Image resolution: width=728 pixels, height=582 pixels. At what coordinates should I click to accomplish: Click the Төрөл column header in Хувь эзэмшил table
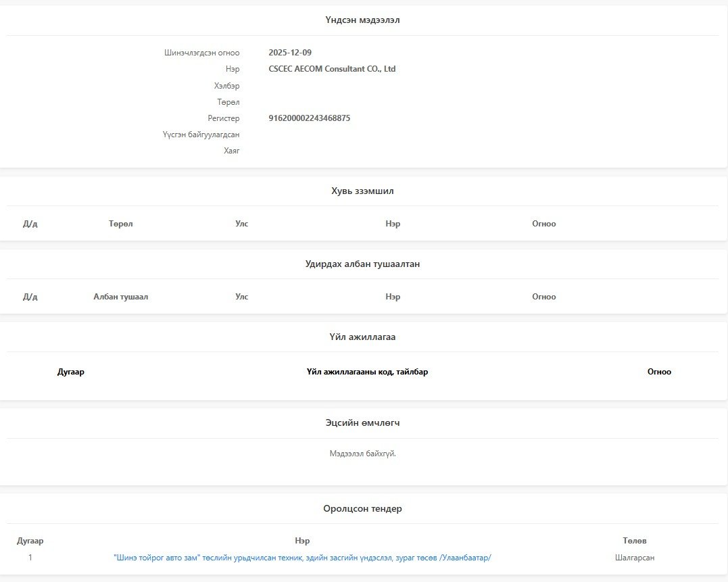tap(120, 224)
